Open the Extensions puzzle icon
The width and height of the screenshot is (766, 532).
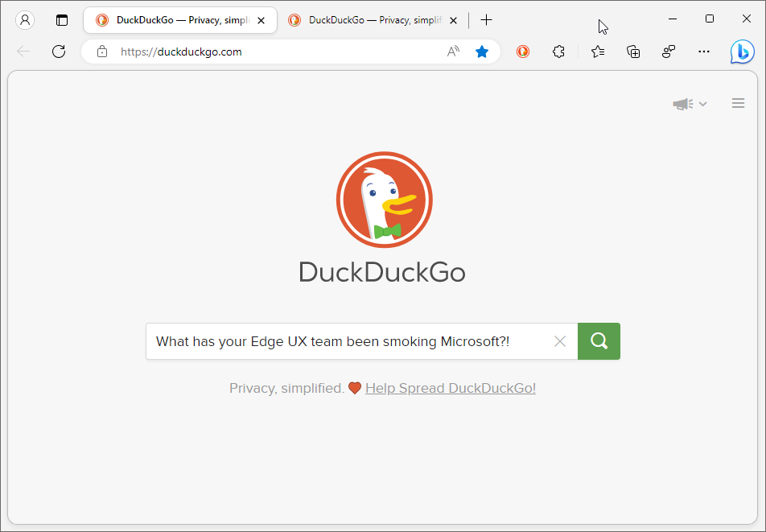tap(559, 52)
